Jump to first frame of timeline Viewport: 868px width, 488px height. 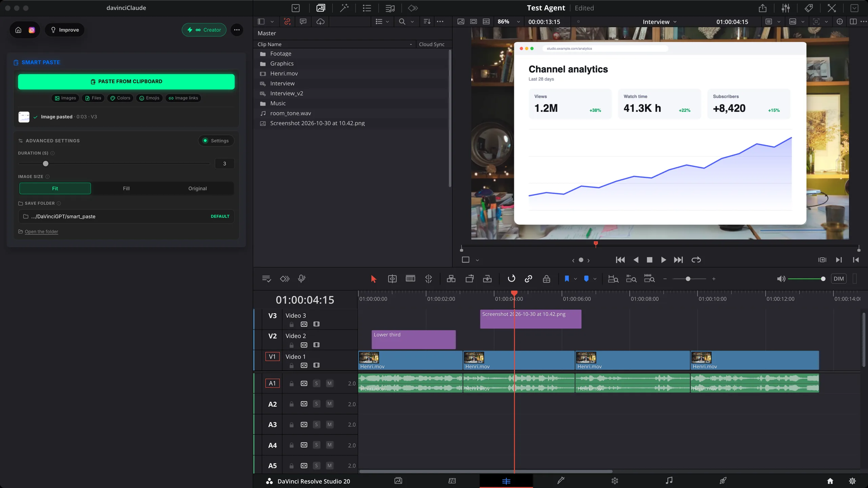coord(620,260)
